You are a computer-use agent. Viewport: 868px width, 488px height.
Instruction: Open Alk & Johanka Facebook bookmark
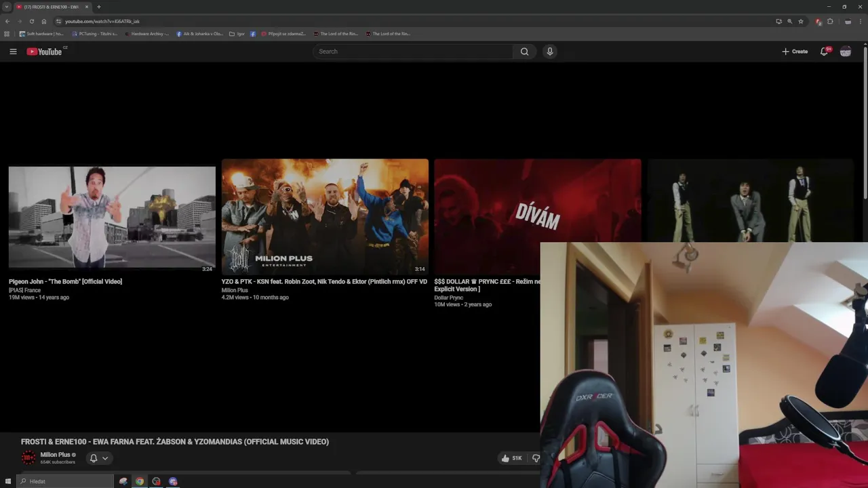(x=200, y=34)
